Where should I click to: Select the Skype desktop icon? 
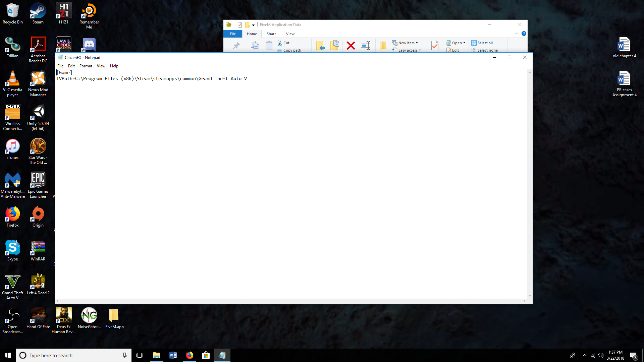click(13, 250)
